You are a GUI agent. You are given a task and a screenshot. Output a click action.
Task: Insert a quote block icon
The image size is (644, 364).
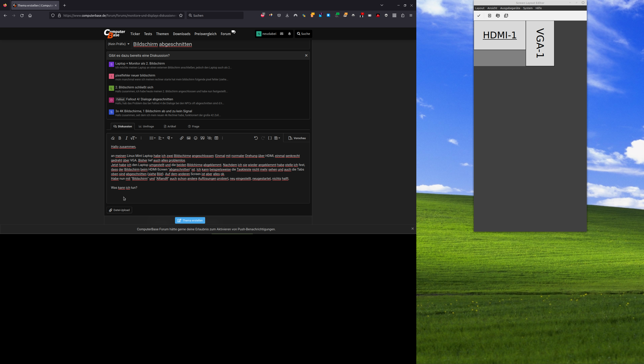(203, 138)
